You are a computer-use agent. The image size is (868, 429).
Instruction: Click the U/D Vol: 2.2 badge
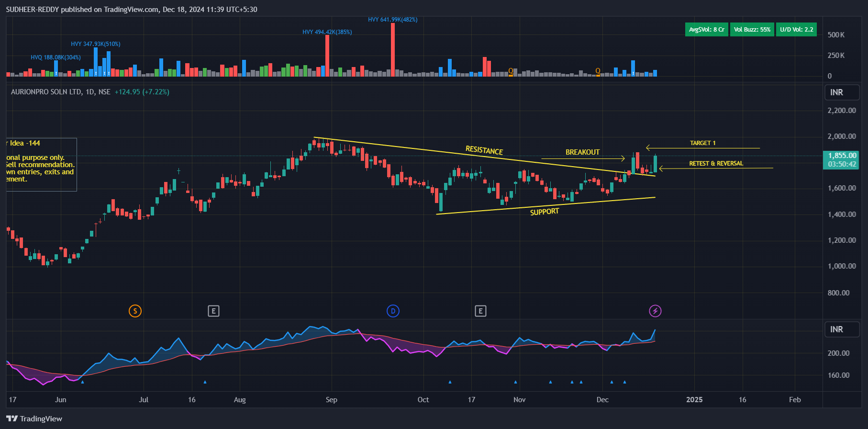pyautogui.click(x=796, y=30)
